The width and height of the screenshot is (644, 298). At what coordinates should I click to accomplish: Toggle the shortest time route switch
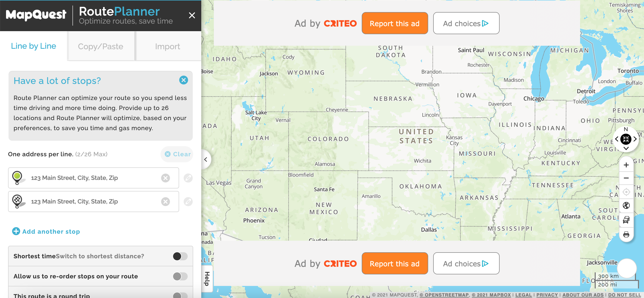(179, 256)
